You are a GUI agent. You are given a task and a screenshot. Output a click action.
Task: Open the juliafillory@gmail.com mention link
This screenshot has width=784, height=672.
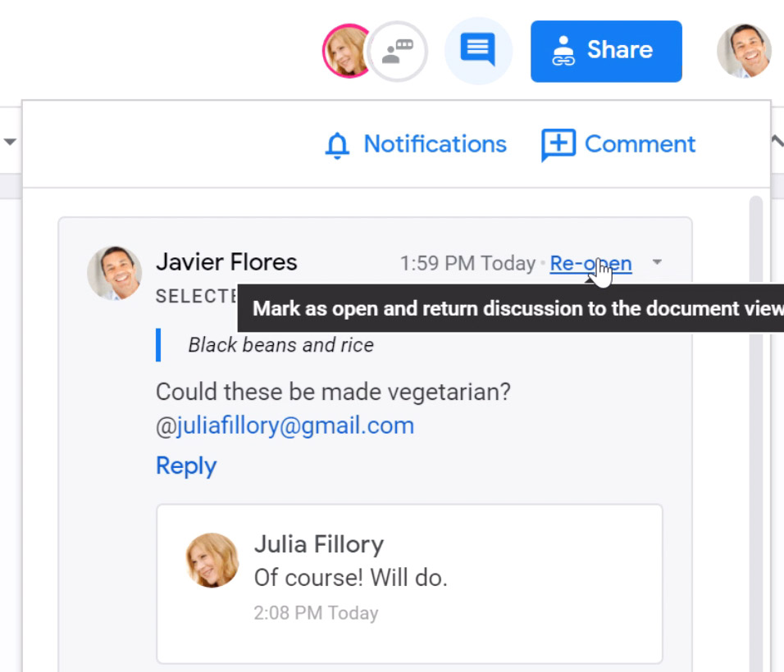click(294, 426)
